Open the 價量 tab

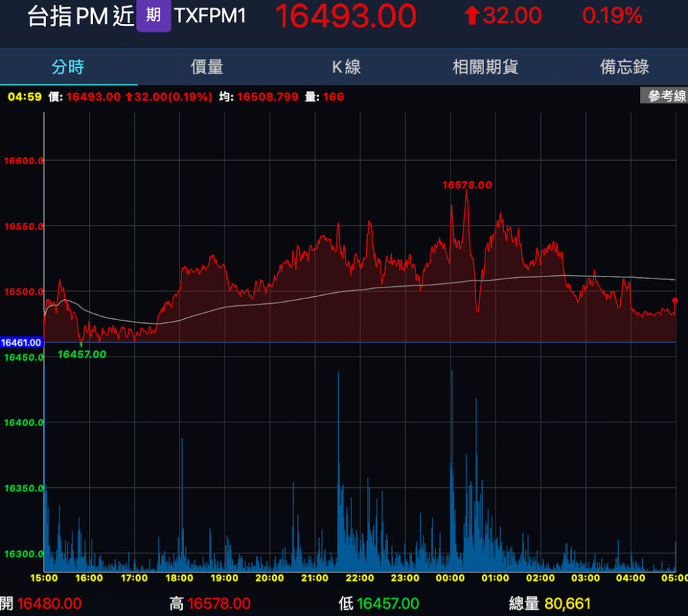click(207, 67)
